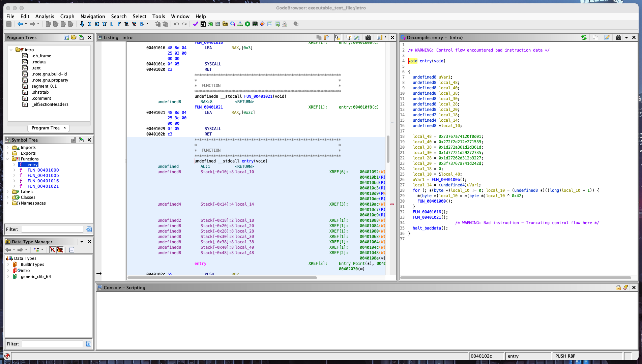Expand the Imports folder in Symbol Tree
Screen dimensions: 642x364
point(7,147)
